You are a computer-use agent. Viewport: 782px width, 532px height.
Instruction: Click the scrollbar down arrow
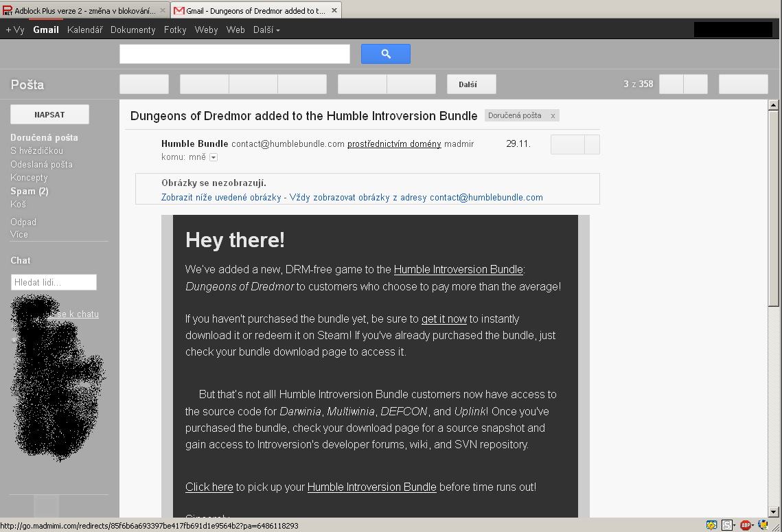tap(774, 511)
